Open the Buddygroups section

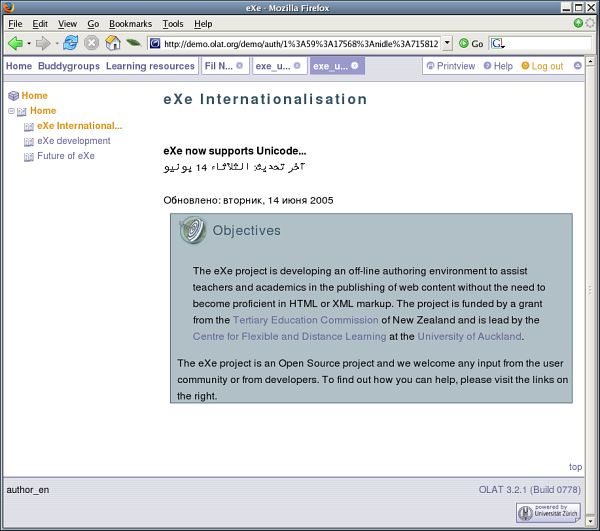[x=69, y=66]
